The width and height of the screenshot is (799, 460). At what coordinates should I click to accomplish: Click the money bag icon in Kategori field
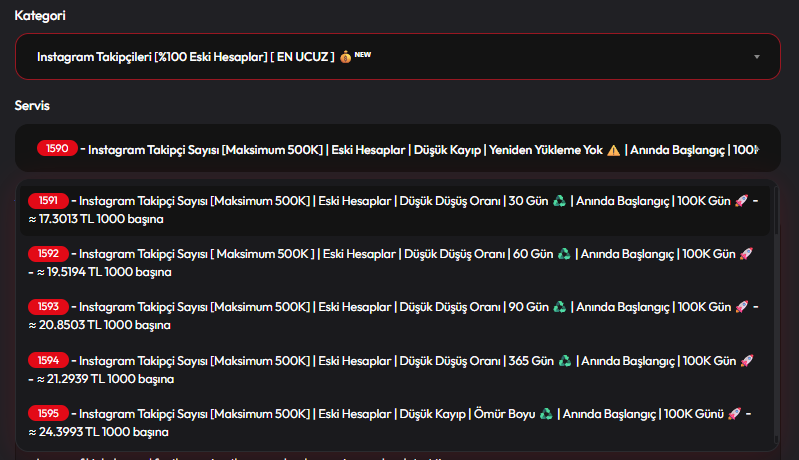(345, 57)
